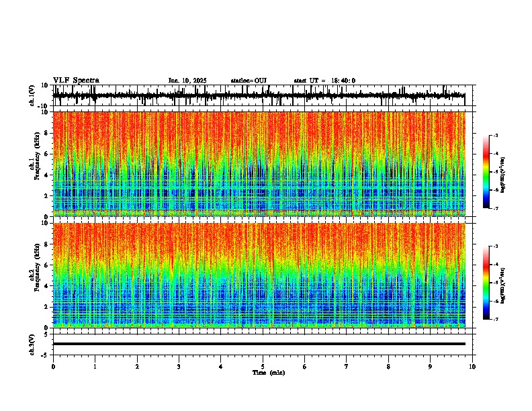Click the '1' tick label on the time axis
Image resolution: width=532 pixels, height=411 pixels.
click(95, 367)
